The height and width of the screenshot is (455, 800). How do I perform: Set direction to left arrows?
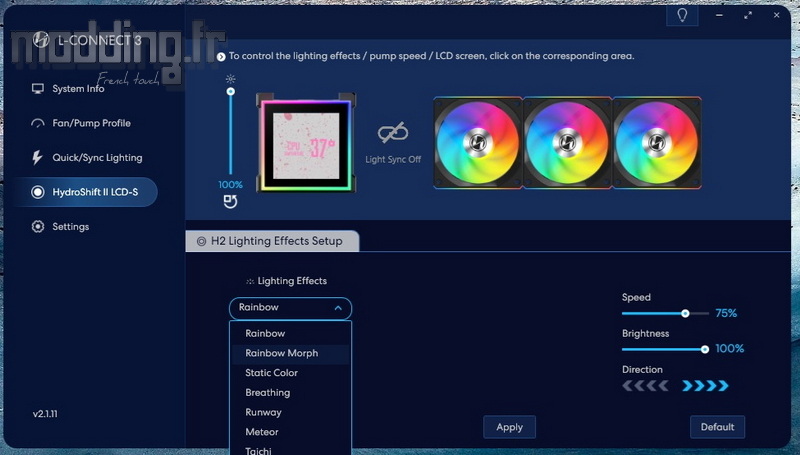point(645,386)
